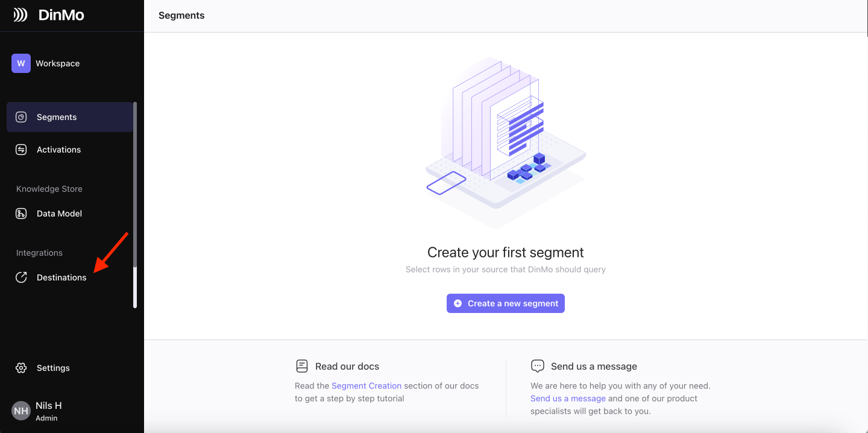
Task: Click the Activations sidebar icon
Action: tap(21, 150)
